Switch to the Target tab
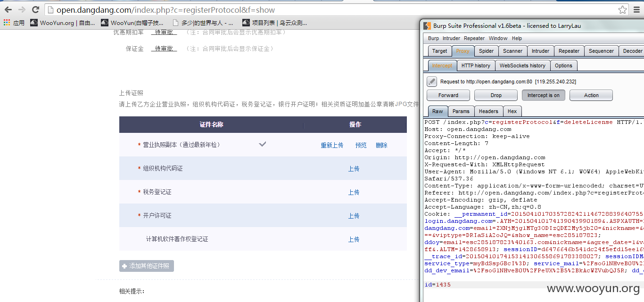This screenshot has height=302, width=644. (439, 51)
